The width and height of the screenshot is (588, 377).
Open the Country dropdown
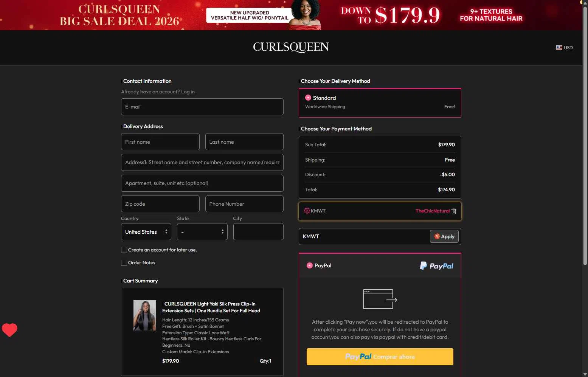pos(146,232)
